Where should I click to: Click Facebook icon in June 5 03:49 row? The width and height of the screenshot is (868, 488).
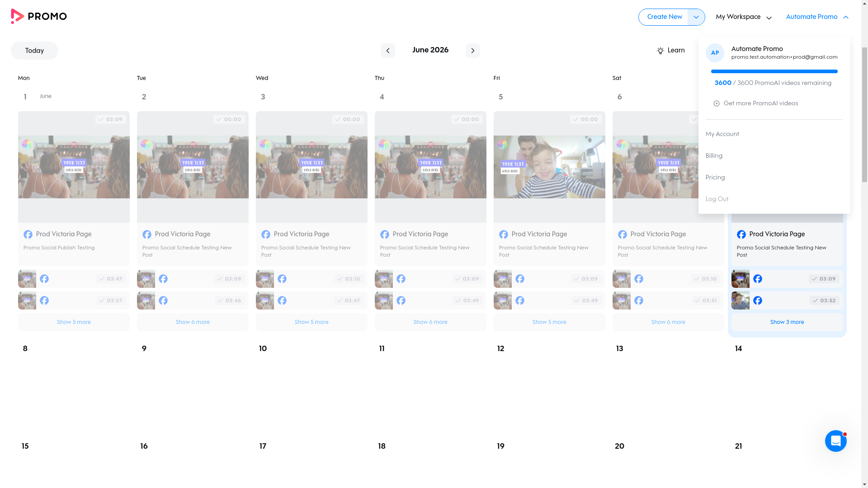click(x=520, y=300)
